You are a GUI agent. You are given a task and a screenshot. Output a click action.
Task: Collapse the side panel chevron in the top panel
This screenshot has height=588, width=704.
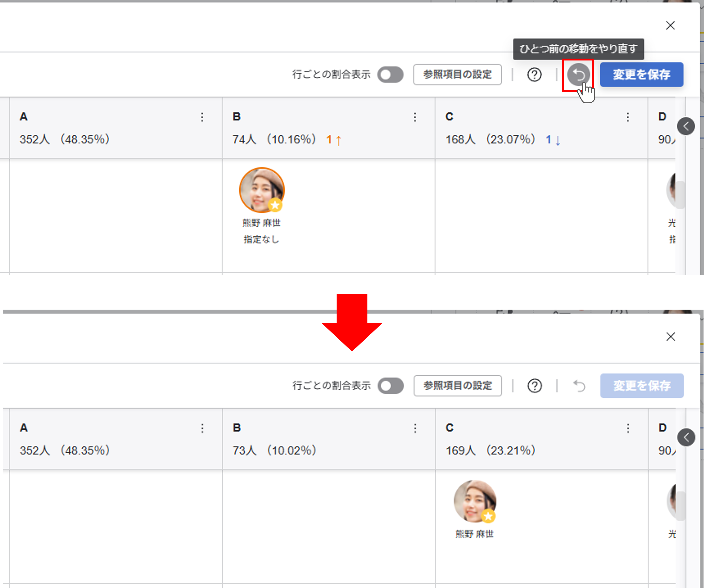click(686, 126)
